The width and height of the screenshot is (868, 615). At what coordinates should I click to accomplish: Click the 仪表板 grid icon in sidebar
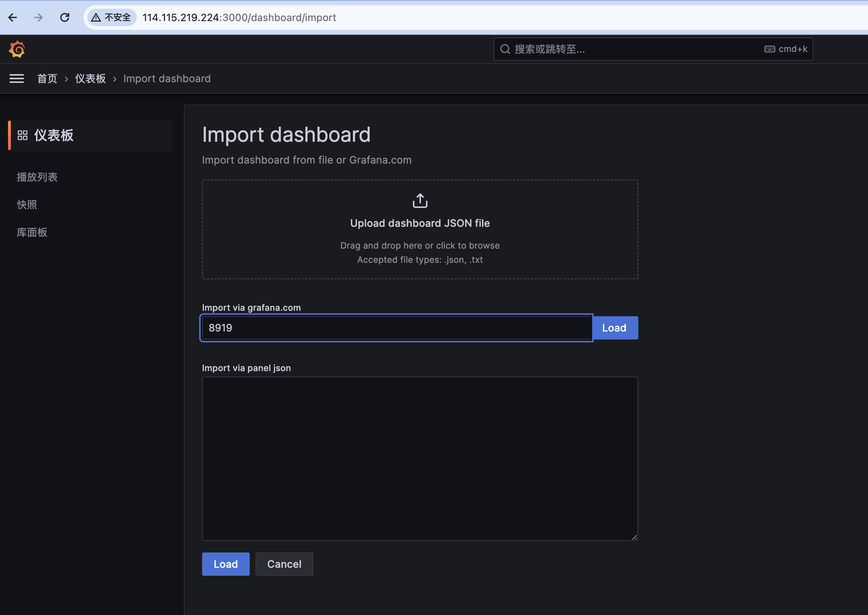pos(23,135)
